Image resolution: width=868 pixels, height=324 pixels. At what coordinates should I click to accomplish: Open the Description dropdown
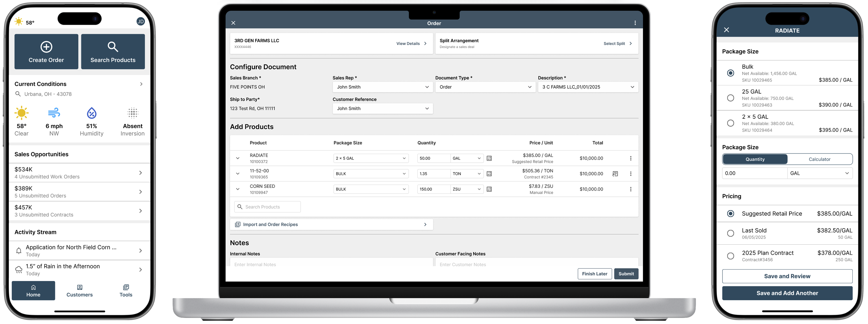(588, 87)
